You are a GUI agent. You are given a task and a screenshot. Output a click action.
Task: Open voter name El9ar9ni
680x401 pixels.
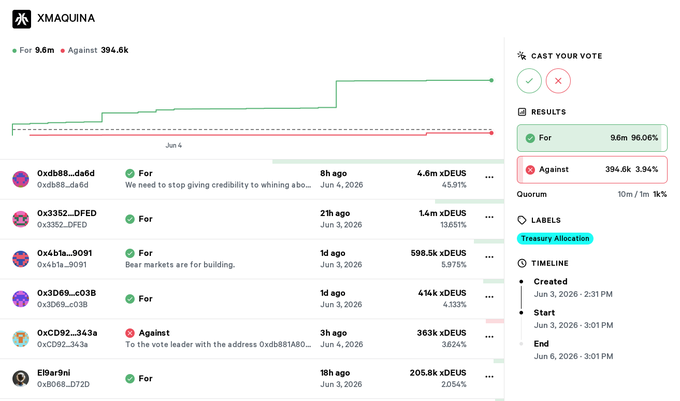53,372
